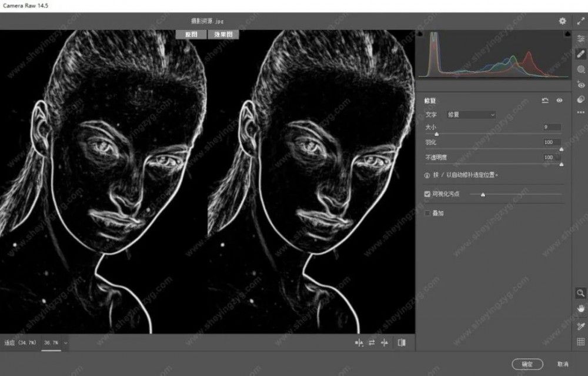Select the Zoom magnifier tool

coord(580,292)
